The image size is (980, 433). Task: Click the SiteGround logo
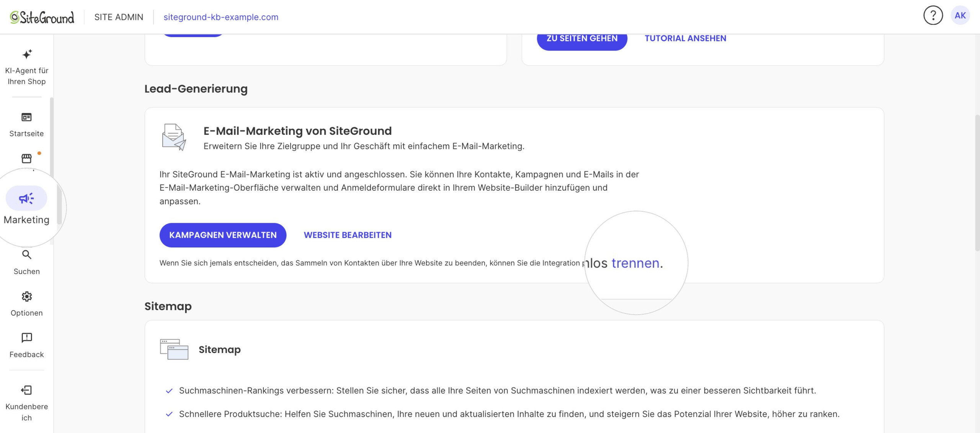tap(42, 17)
